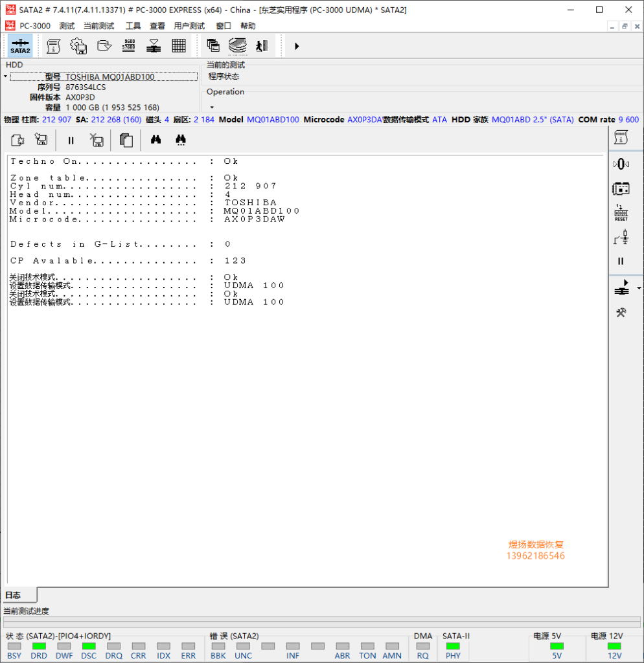Click the hammer and wrench tools icon
This screenshot has height=663, width=644.
(621, 313)
